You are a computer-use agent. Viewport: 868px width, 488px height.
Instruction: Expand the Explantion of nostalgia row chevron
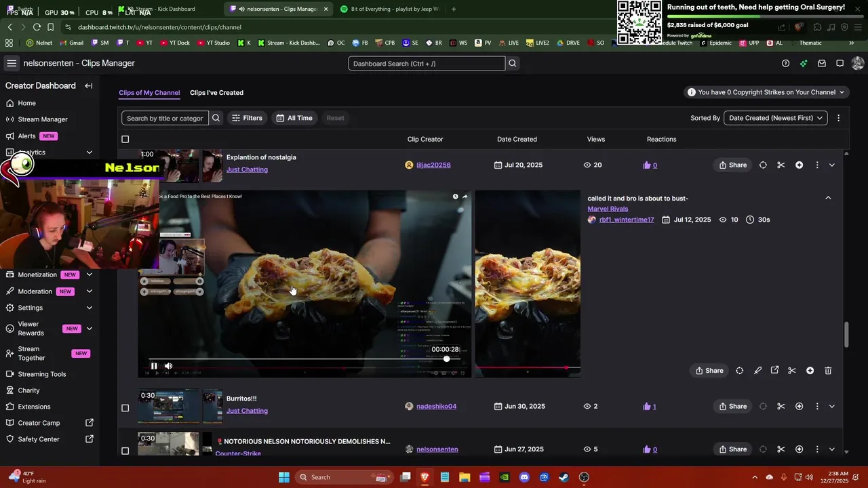[832, 165]
